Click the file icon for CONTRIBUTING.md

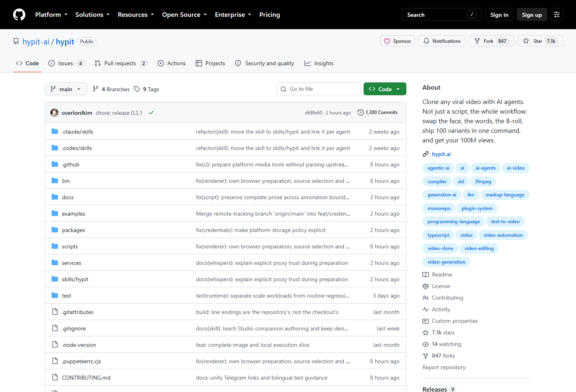(x=55, y=378)
